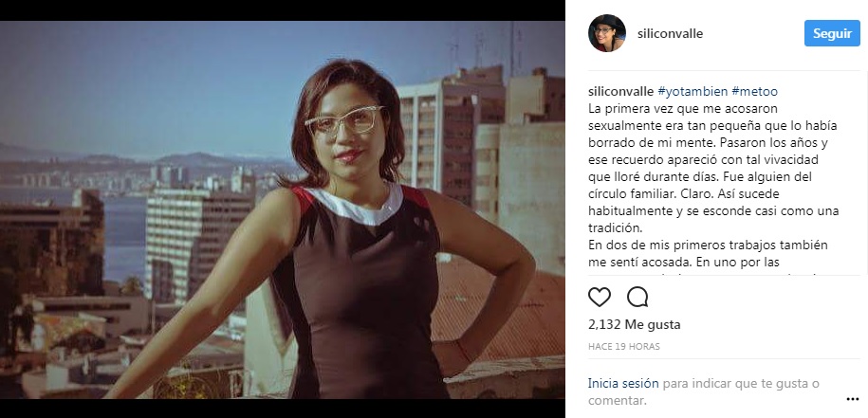This screenshot has height=418, width=868.
Task: Open siliconvalle username next to the avatar
Action: click(670, 34)
